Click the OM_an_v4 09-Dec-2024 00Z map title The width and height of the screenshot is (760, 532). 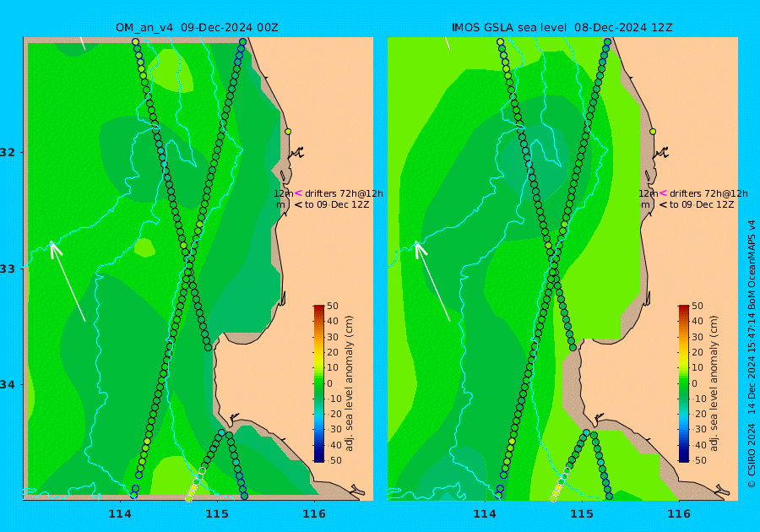tap(197, 28)
